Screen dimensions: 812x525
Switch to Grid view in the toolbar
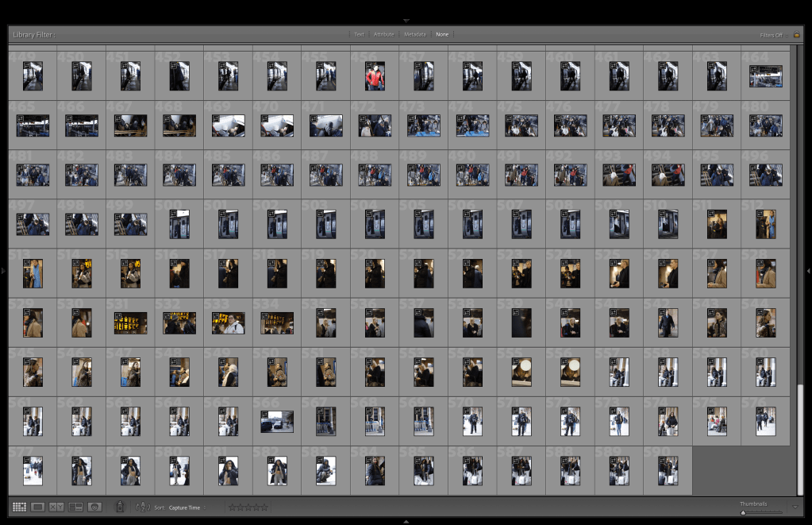click(x=19, y=507)
